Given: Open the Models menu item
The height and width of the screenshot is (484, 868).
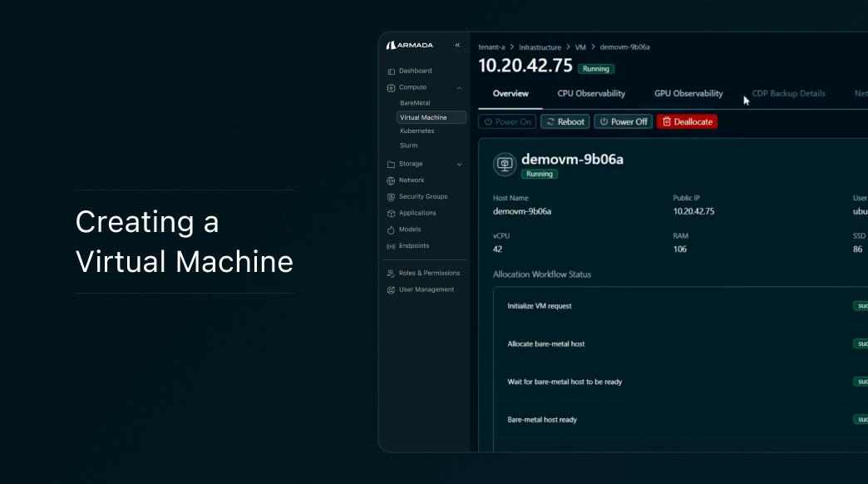Looking at the screenshot, I should tap(410, 230).
